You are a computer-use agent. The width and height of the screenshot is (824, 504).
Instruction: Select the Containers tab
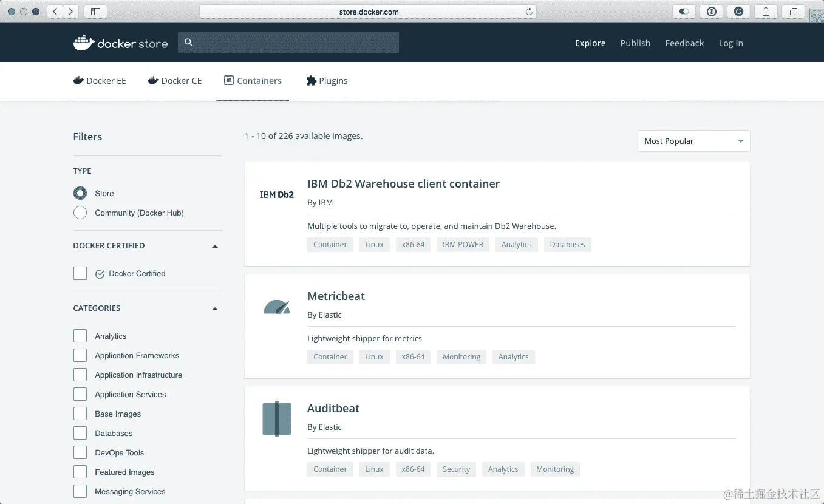coord(253,81)
